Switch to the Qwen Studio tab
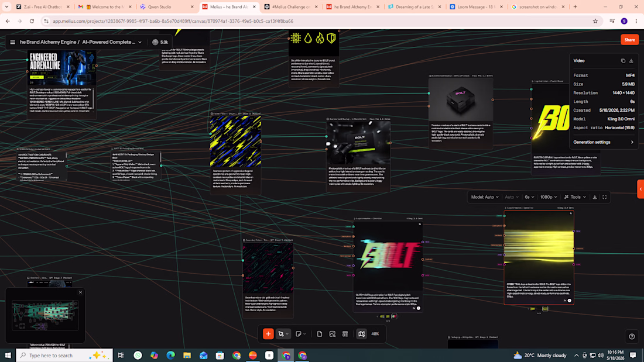Screen dimensions: 644x362 point(167,7)
